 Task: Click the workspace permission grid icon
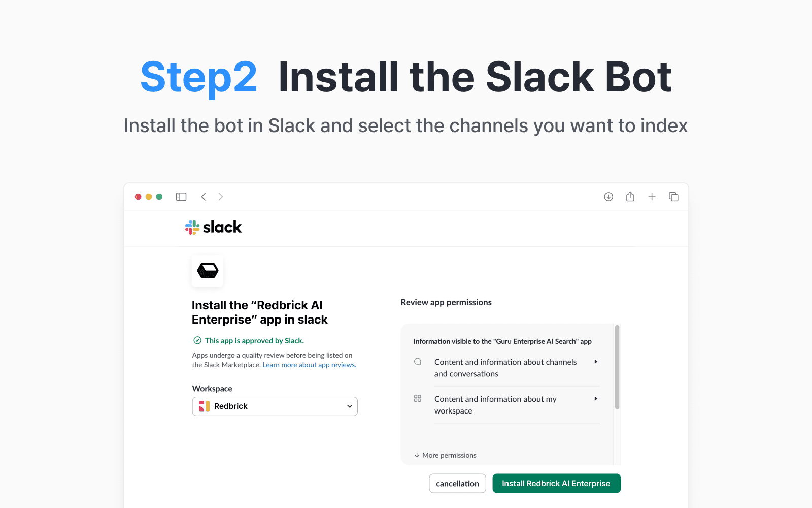tap(417, 398)
